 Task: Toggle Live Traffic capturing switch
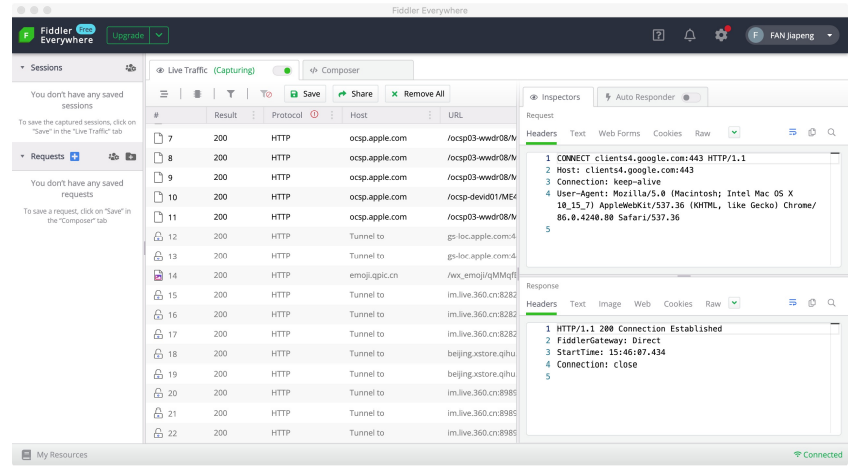(283, 70)
